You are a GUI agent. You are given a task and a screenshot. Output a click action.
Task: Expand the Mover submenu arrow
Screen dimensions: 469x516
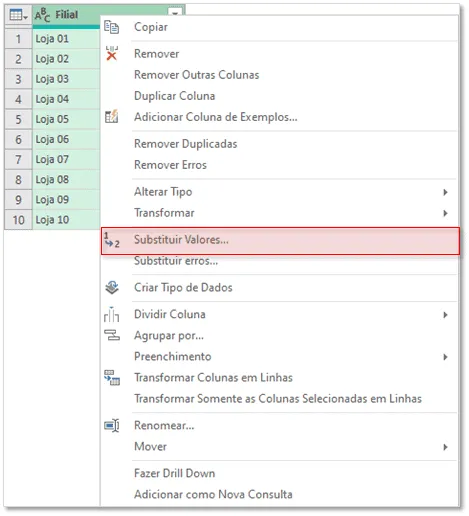(445, 447)
